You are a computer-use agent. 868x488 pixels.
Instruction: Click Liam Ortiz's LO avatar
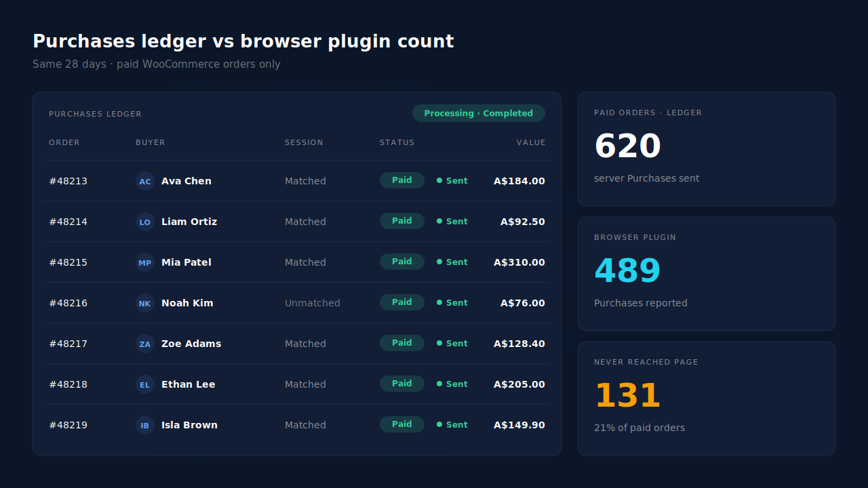click(145, 222)
